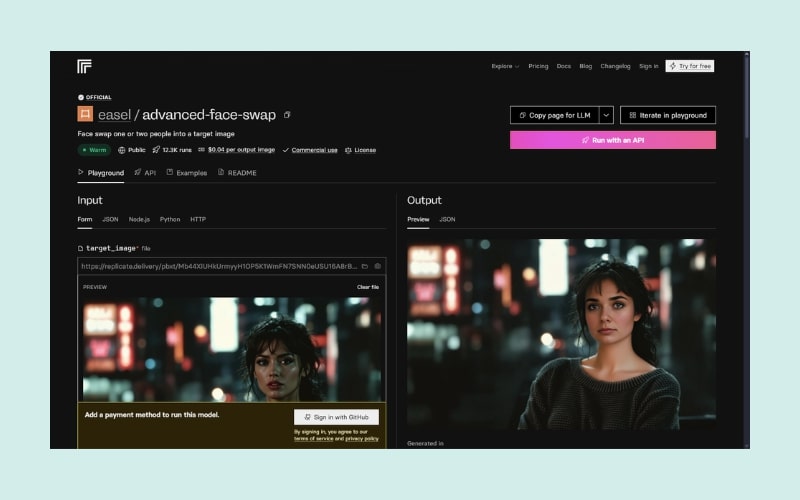Screen dimensions: 800x500
Task: Select Node.js input tab
Action: pyautogui.click(x=139, y=219)
